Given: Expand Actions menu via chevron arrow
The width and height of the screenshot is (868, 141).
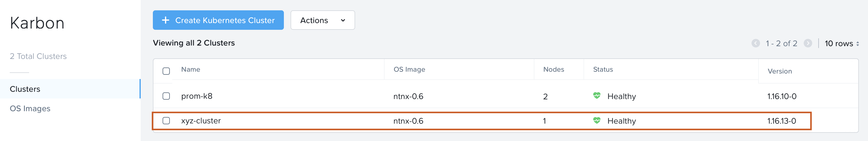Looking at the screenshot, I should coord(343,21).
